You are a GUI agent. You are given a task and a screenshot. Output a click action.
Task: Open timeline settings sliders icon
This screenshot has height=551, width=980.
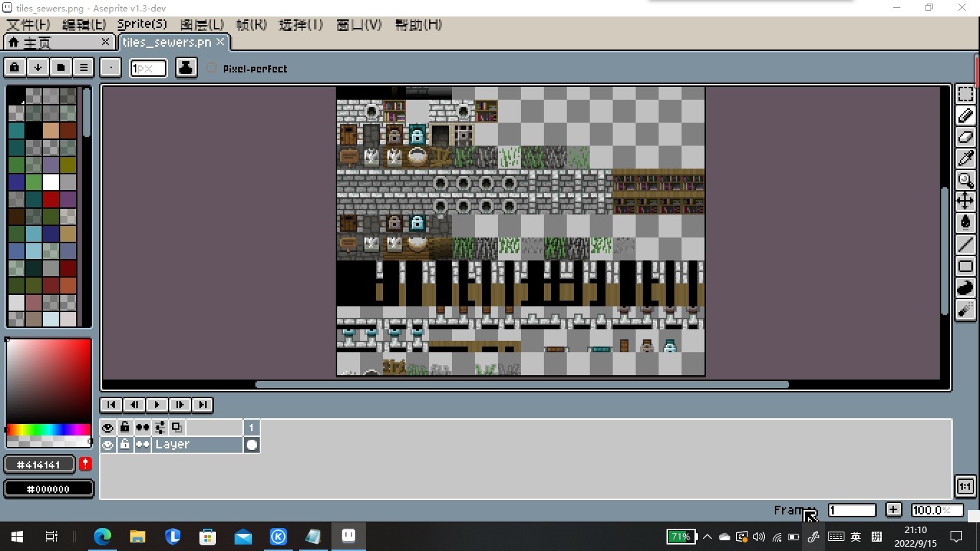pos(159,428)
